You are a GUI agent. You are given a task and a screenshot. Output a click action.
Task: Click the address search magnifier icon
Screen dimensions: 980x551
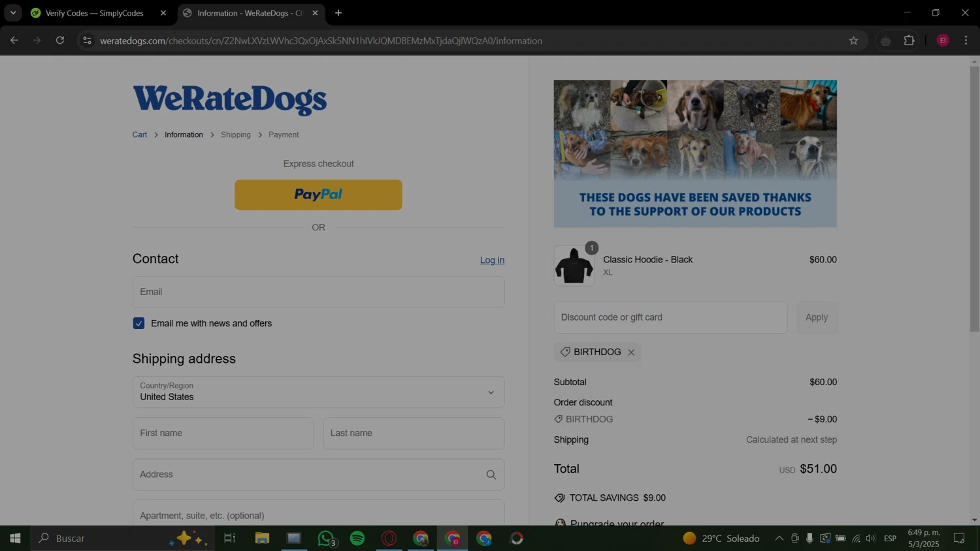point(491,475)
